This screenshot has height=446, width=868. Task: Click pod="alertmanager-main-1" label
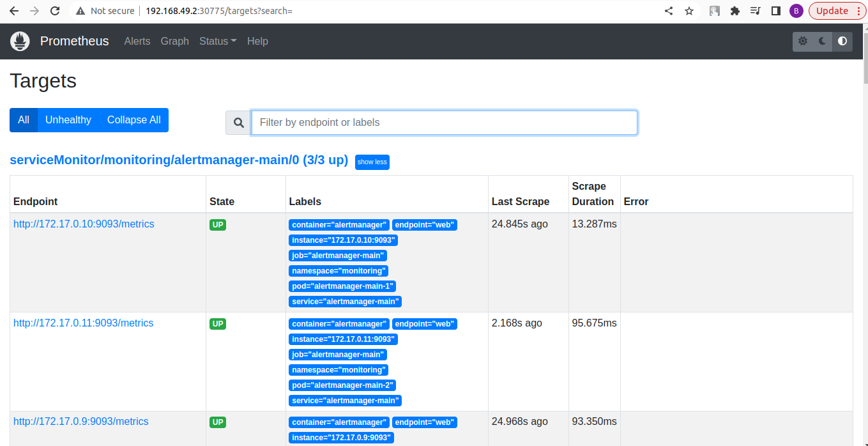pyautogui.click(x=342, y=286)
